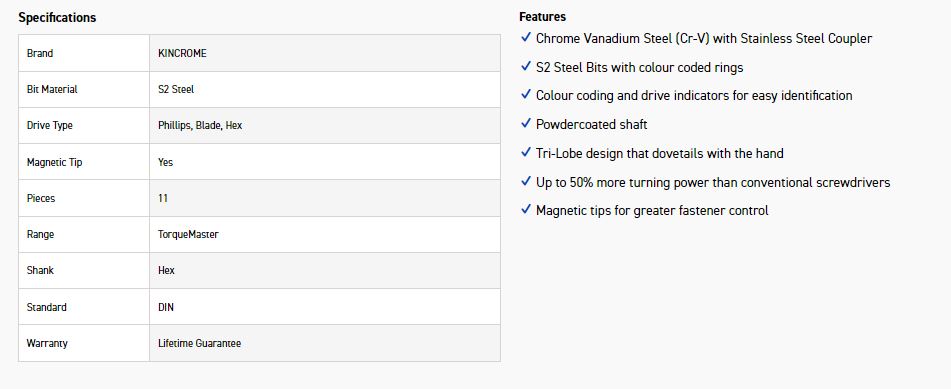Screen dimensions: 951x389
Task: Click checkmark next to Colour coding feature
Action: pyautogui.click(x=526, y=95)
